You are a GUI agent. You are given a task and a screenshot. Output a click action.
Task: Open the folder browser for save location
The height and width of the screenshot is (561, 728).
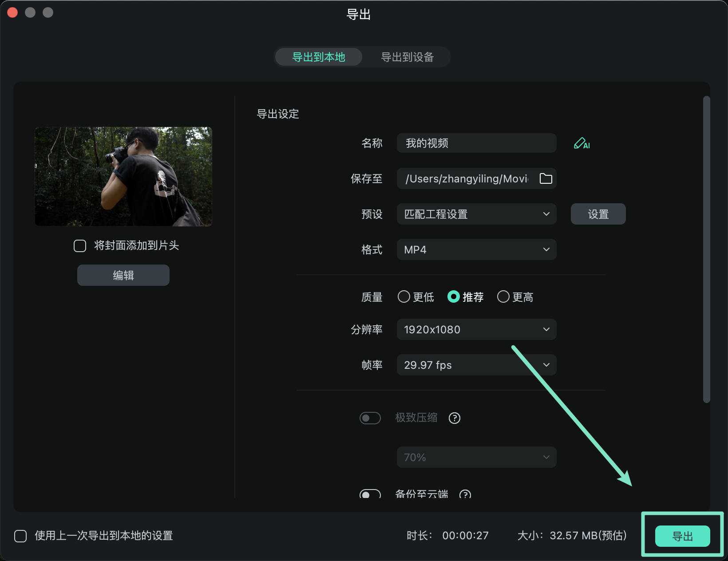coord(546,178)
